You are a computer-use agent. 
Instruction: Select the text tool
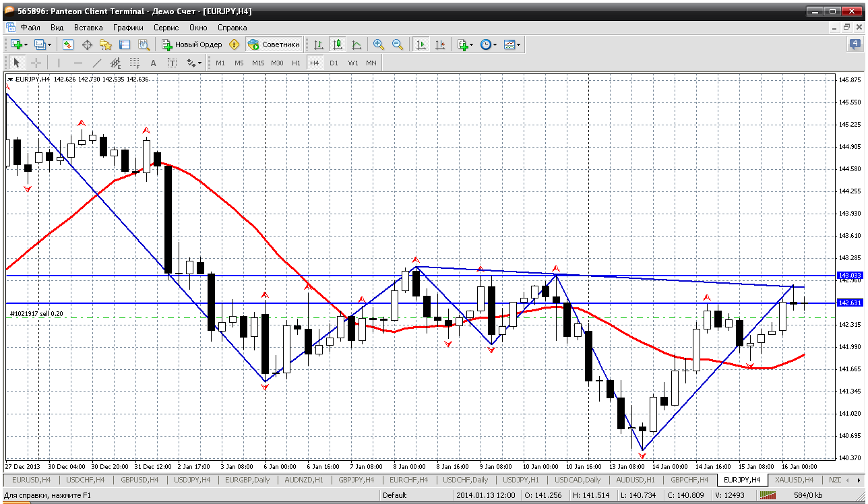pos(153,63)
